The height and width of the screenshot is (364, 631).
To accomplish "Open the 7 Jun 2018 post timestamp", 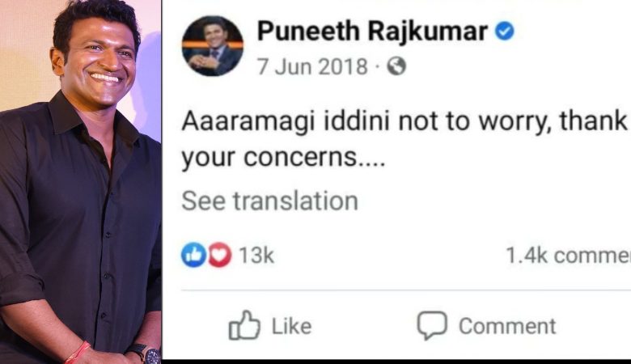I will tap(313, 66).
